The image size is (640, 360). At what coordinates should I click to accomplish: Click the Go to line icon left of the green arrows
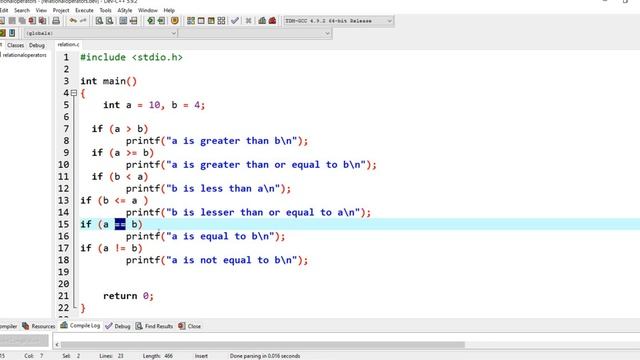(x=133, y=21)
